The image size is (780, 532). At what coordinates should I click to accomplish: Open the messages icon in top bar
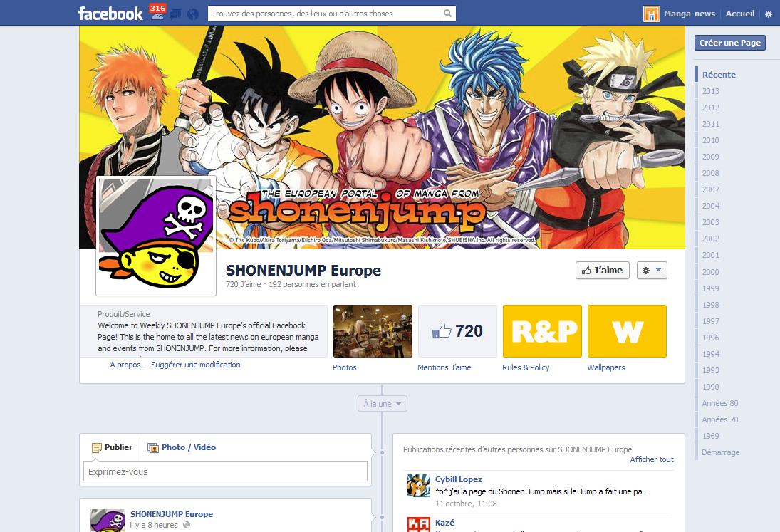click(x=175, y=14)
